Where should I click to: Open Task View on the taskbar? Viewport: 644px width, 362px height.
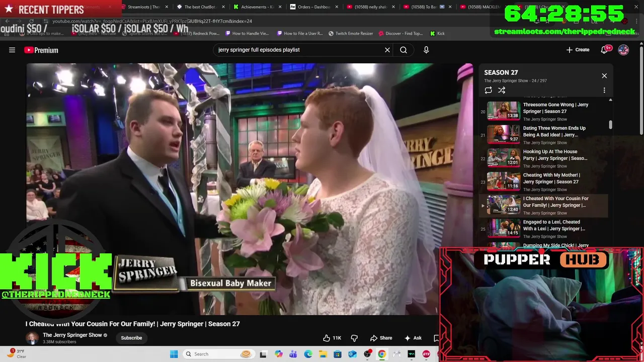click(x=263, y=354)
